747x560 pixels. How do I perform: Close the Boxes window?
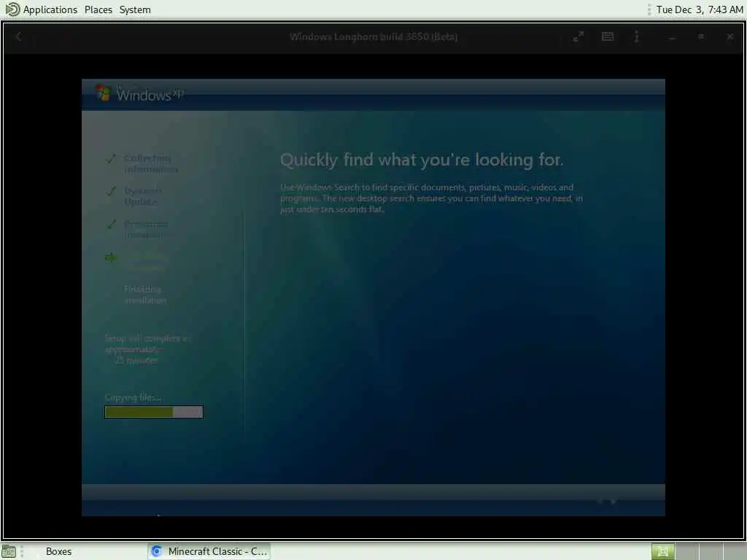click(x=729, y=36)
